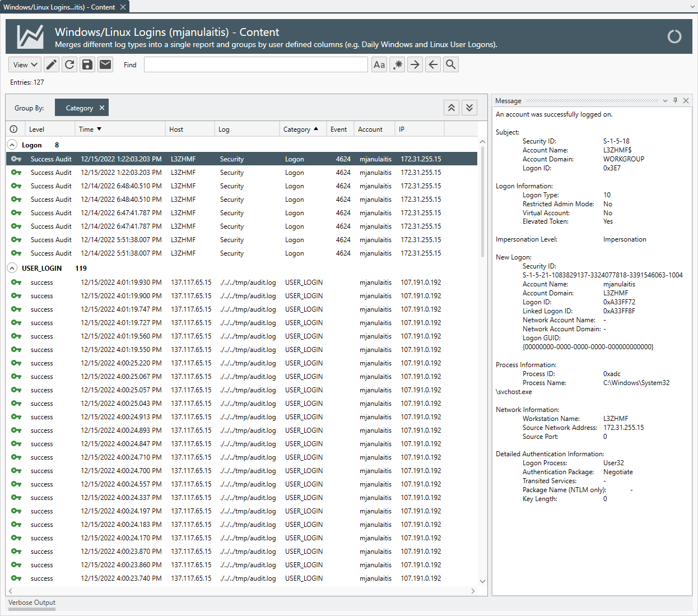Collapse the USER_LOGIN group

click(12, 268)
